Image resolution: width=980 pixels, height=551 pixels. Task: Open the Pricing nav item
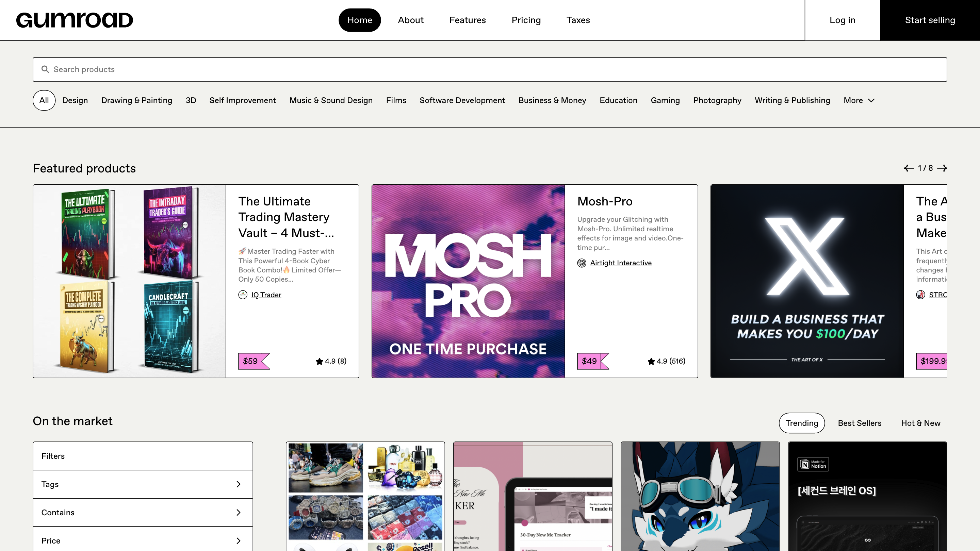[526, 20]
